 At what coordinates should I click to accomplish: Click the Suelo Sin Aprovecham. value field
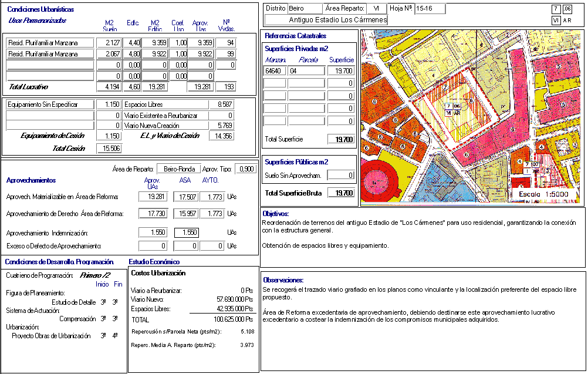point(341,175)
